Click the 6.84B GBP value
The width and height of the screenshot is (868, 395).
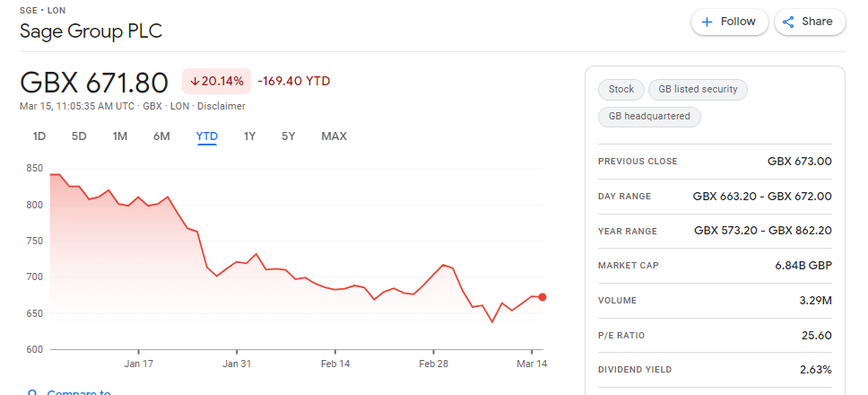coord(803,266)
